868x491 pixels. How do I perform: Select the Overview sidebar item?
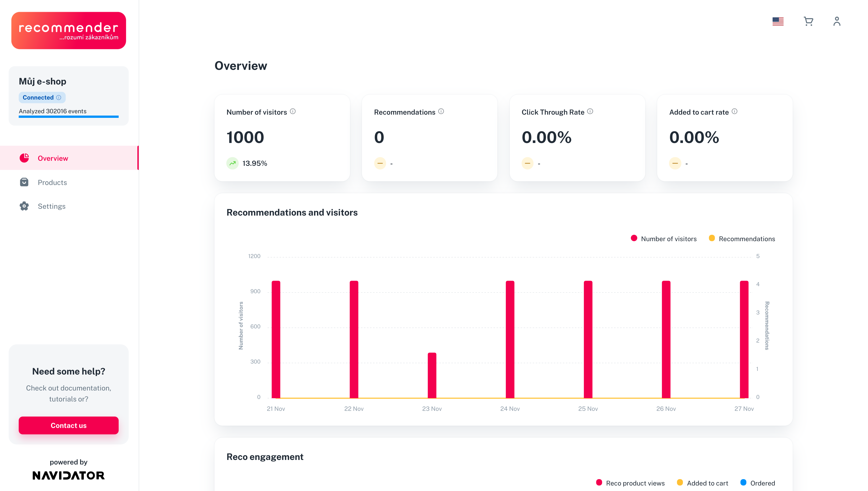[x=53, y=158]
